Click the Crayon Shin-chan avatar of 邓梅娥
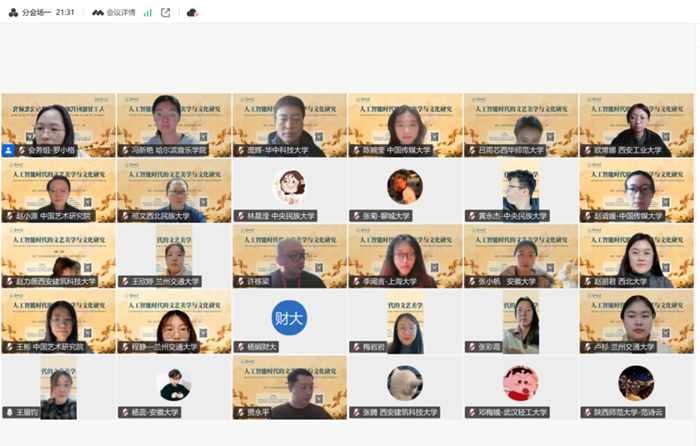Screen dimensions: 700x446 pyautogui.click(x=520, y=382)
